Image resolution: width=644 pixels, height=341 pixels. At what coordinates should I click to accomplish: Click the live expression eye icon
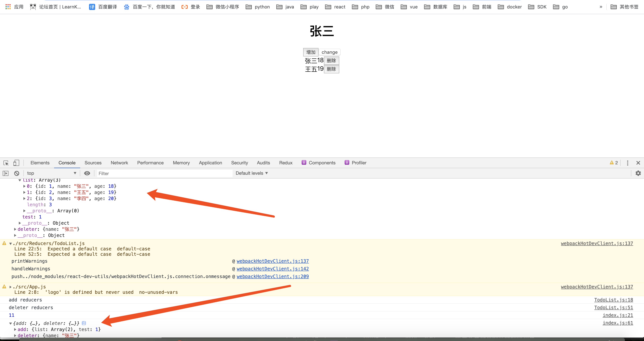[x=87, y=173]
